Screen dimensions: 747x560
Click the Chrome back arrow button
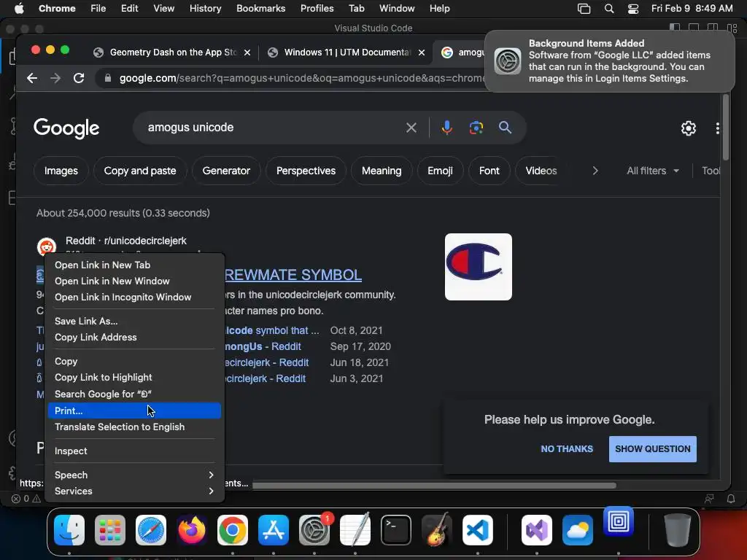click(32, 78)
